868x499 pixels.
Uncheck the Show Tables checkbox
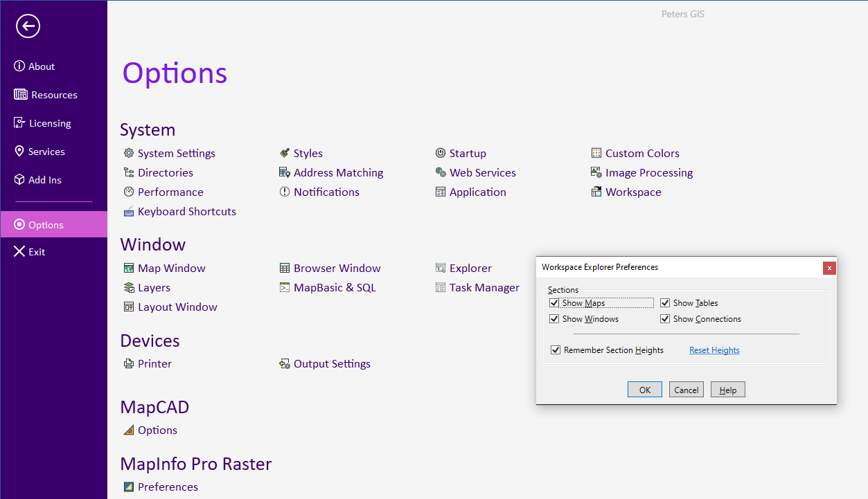tap(665, 303)
